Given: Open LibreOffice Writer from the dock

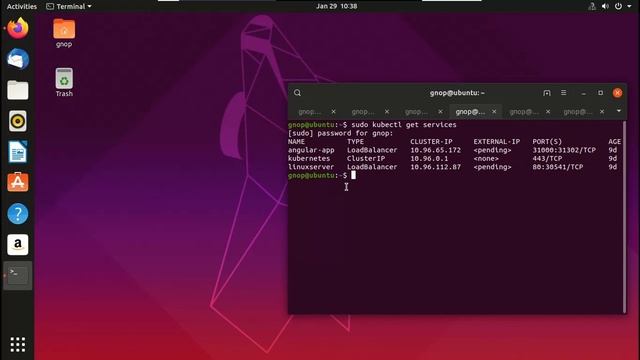Looking at the screenshot, I should pyautogui.click(x=18, y=152).
